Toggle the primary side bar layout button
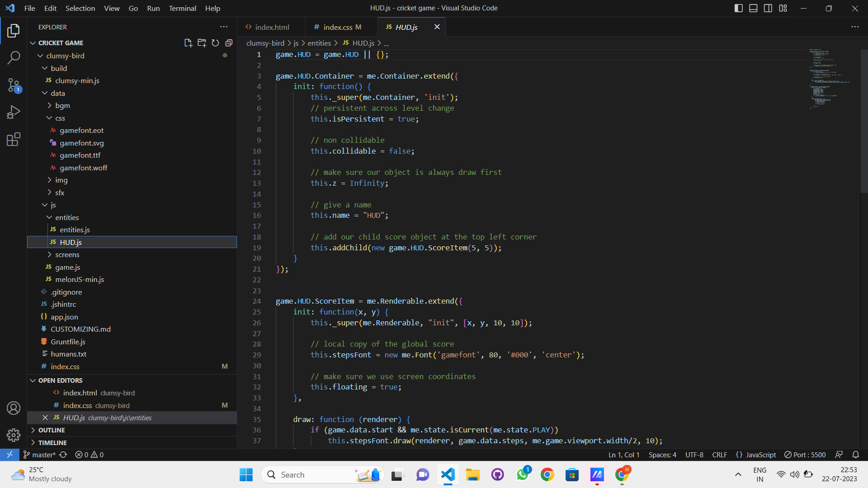This screenshot has width=868, height=488. click(738, 8)
